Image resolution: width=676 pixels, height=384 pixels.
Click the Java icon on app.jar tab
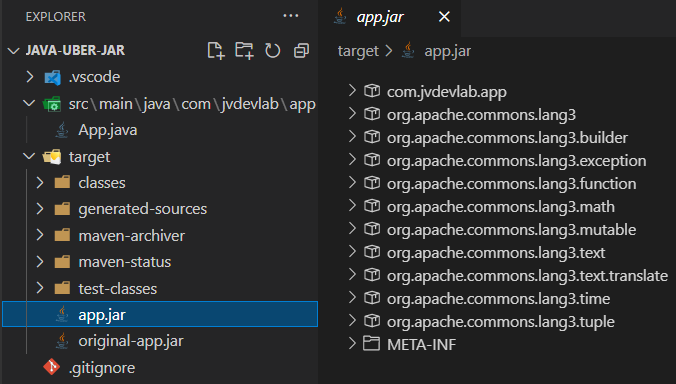[x=340, y=17]
